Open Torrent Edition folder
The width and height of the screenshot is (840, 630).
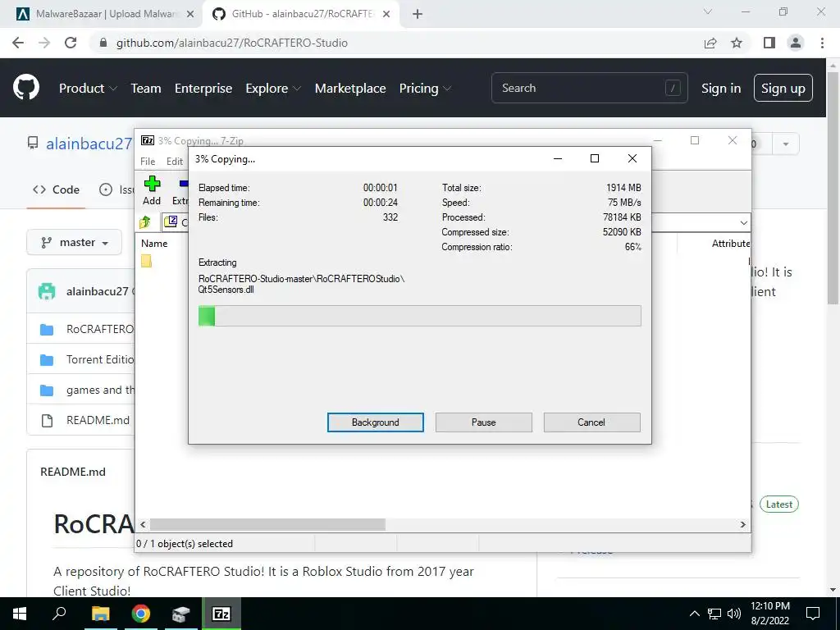tap(100, 359)
